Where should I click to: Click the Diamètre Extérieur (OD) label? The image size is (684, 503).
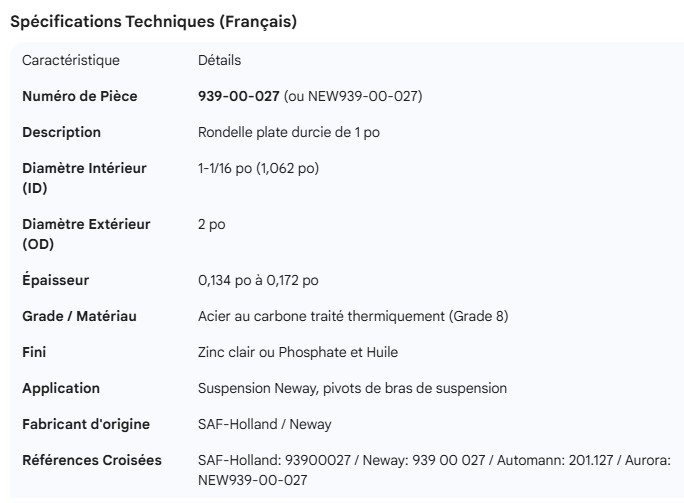86,234
